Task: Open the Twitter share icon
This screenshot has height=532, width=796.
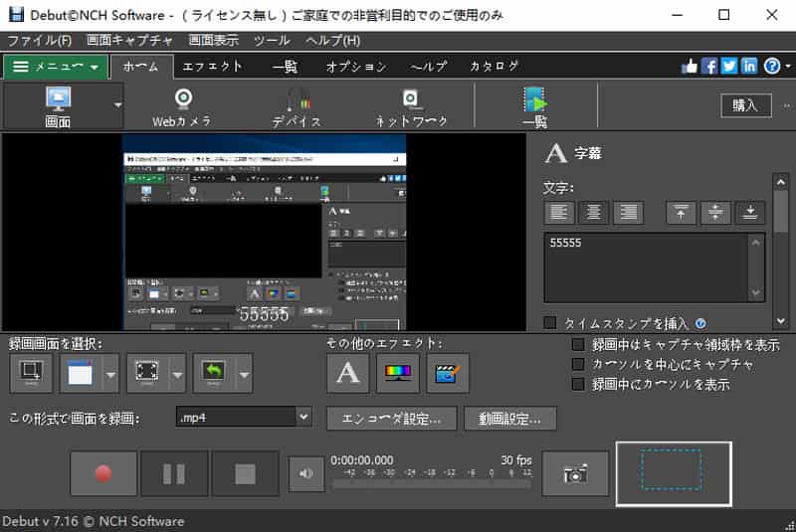Action: pyautogui.click(x=729, y=66)
